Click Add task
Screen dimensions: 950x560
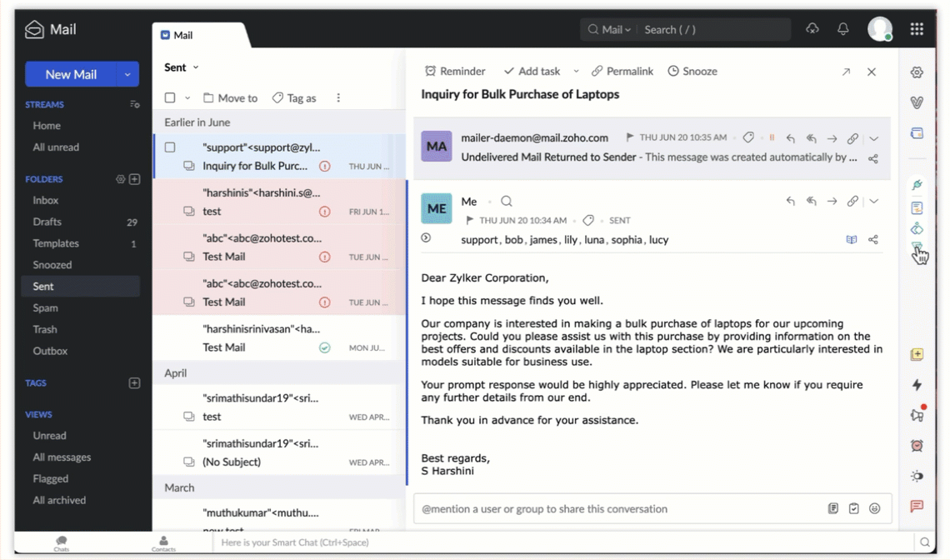coord(532,71)
